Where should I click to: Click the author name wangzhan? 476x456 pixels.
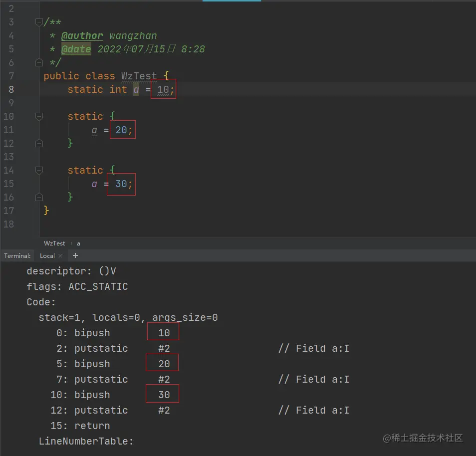(133, 36)
